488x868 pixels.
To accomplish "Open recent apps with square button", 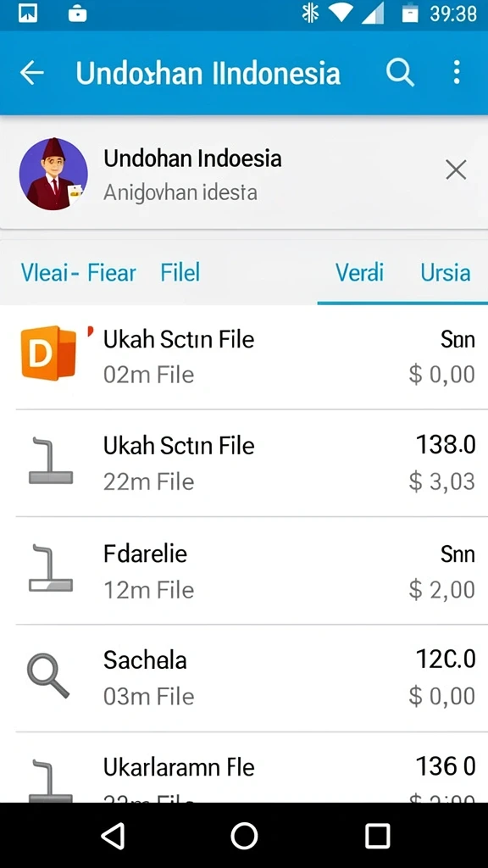I will (377, 835).
